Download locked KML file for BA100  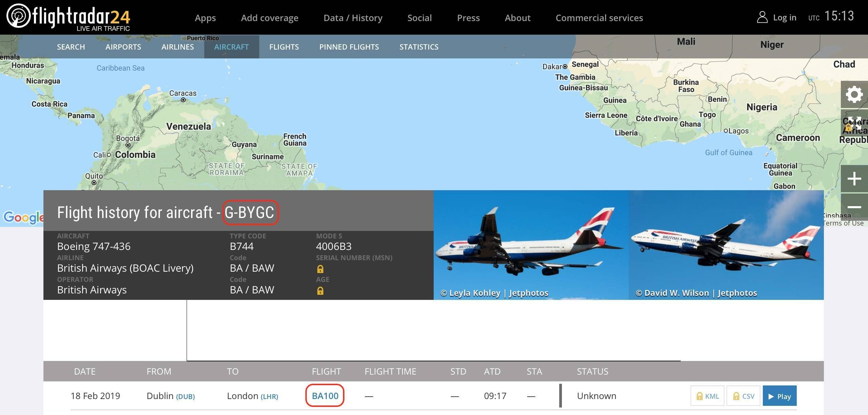[x=707, y=396]
